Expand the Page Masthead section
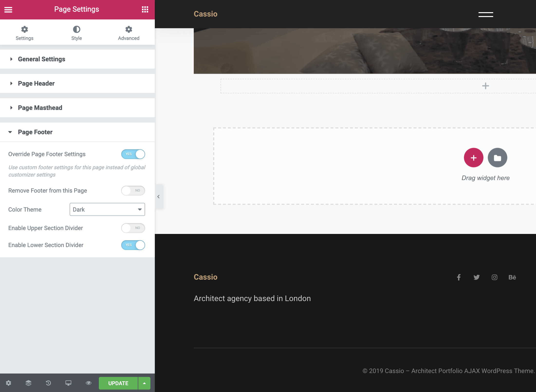Viewport: 536px width, 392px height. (x=40, y=108)
